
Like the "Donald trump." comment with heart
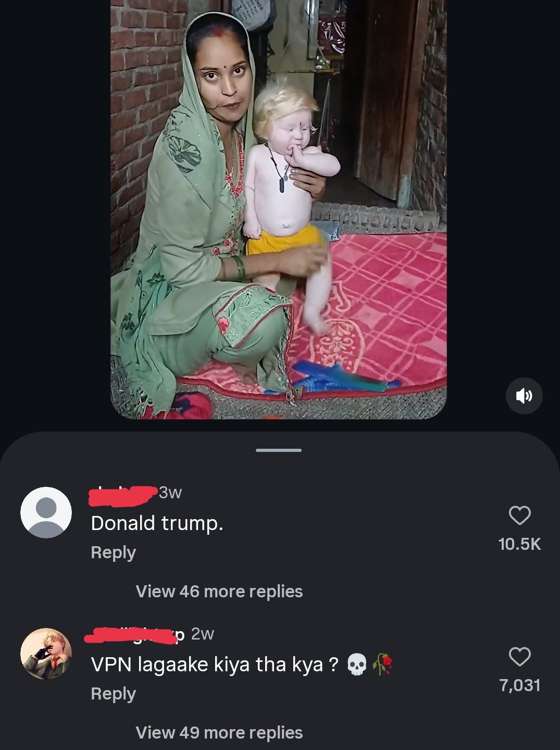[x=519, y=515]
